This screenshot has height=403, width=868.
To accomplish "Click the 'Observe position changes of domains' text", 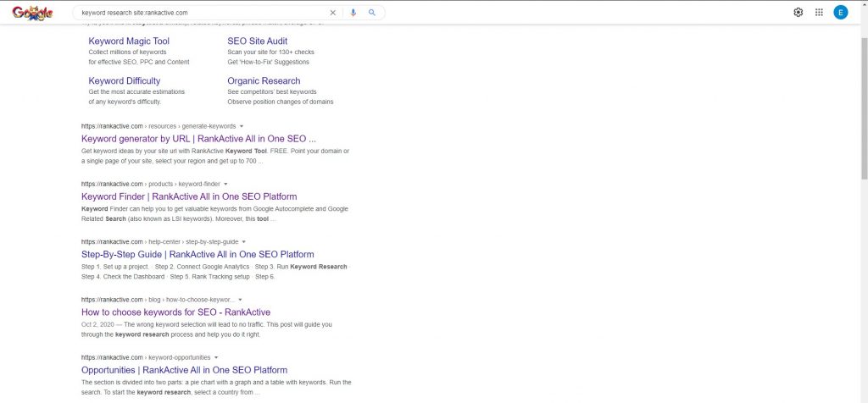I will click(x=281, y=102).
